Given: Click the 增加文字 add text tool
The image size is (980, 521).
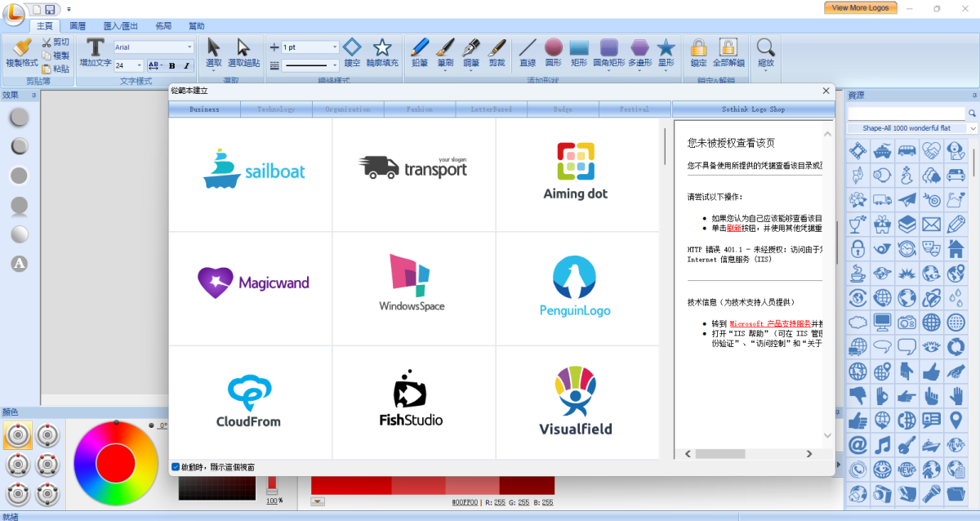Looking at the screenshot, I should pyautogui.click(x=96, y=53).
